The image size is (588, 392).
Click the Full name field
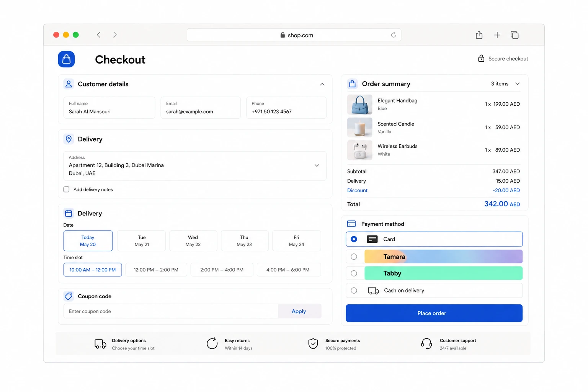(x=109, y=108)
